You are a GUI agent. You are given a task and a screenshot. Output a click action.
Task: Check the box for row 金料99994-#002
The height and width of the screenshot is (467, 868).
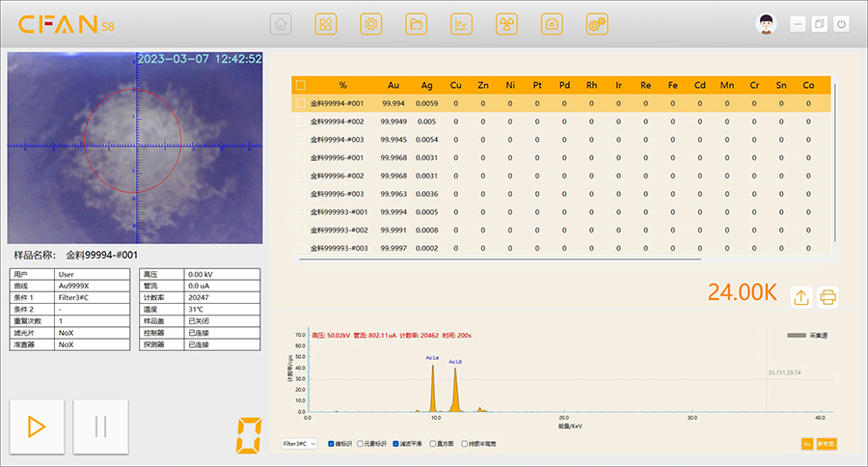[x=301, y=122]
